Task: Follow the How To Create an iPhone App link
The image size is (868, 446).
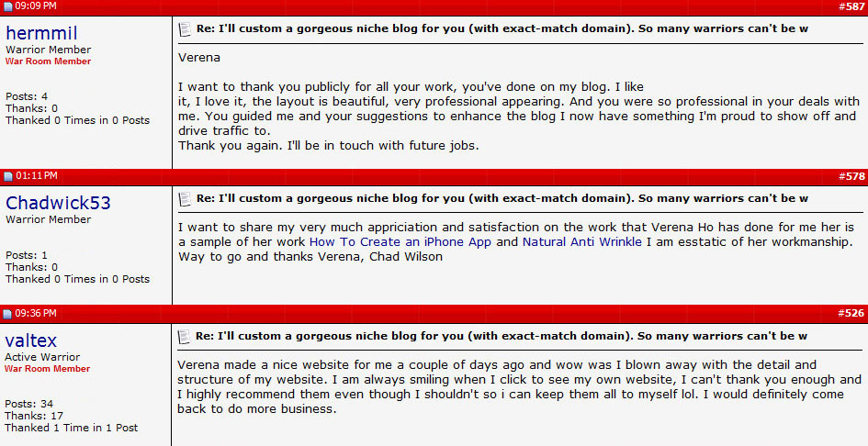Action: pos(400,242)
